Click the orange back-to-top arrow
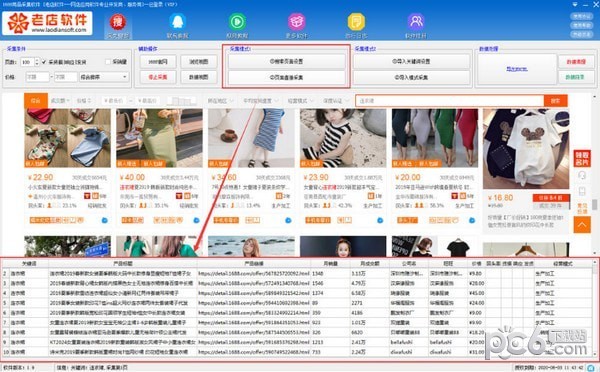Image resolution: width=600 pixels, height=372 pixels. 582,225
